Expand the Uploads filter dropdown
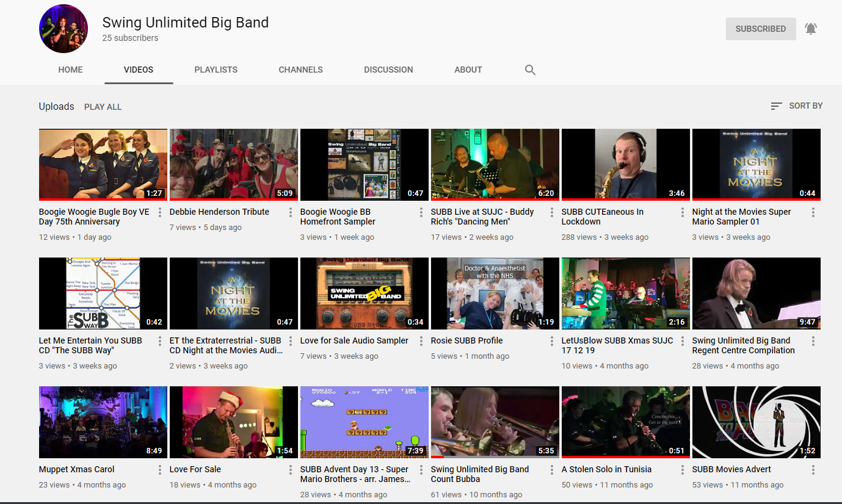The image size is (842, 504). click(x=56, y=106)
